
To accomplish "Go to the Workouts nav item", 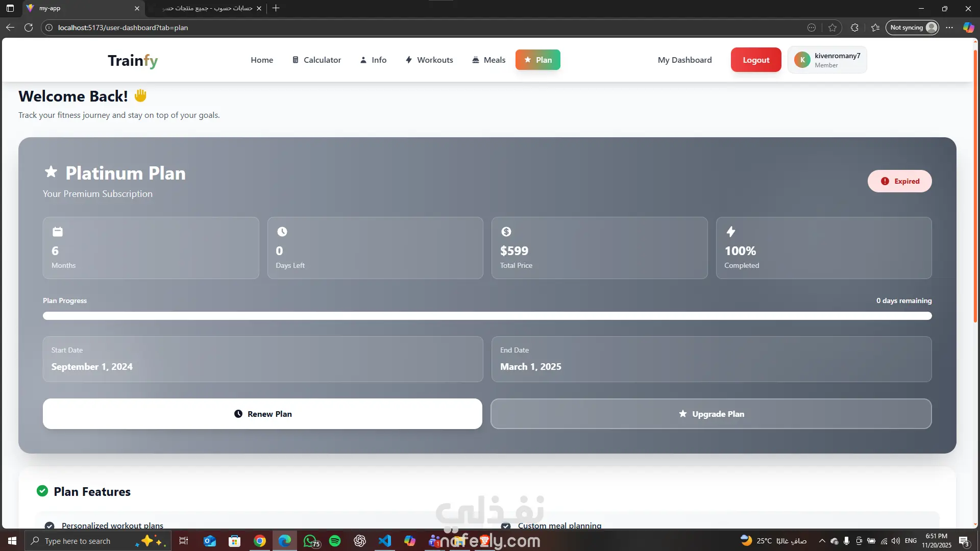I will [x=429, y=60].
